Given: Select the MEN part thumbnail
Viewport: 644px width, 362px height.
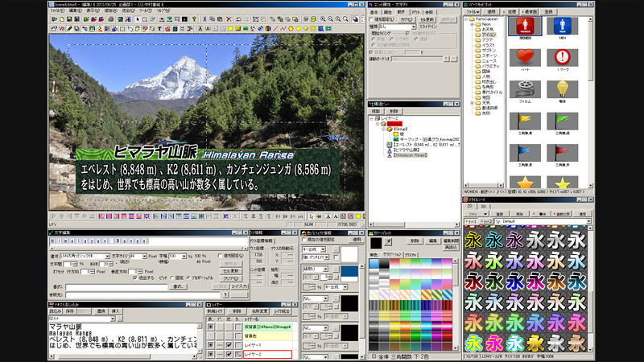Looking at the screenshot, I should 562,26.
